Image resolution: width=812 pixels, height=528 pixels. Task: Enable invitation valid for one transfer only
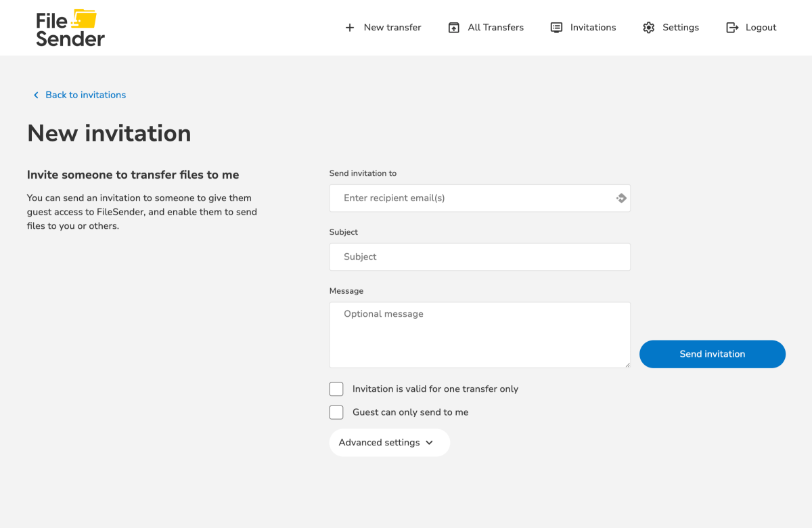pyautogui.click(x=336, y=389)
